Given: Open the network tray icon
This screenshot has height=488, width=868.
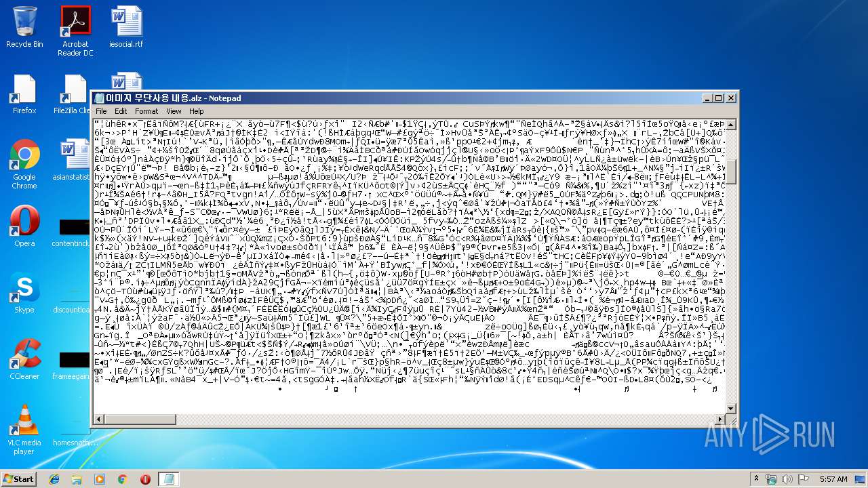Looking at the screenshot, I should 771,479.
